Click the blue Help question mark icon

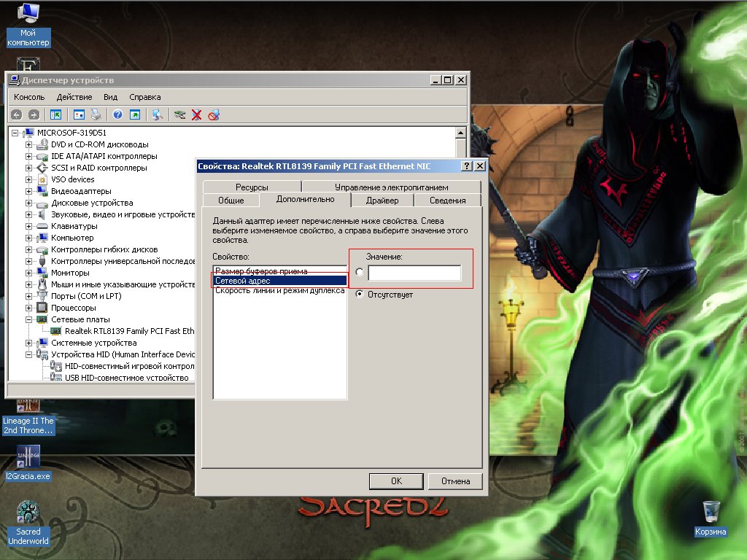pos(117,114)
